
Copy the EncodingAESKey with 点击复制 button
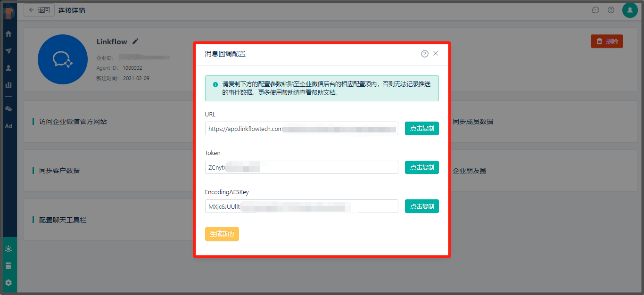(422, 206)
